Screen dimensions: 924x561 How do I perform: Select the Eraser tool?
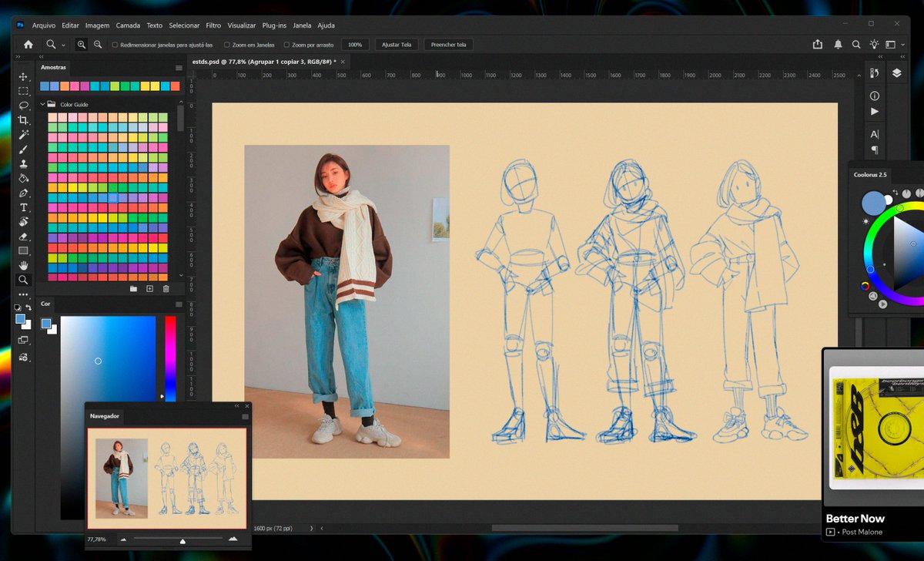[x=23, y=237]
